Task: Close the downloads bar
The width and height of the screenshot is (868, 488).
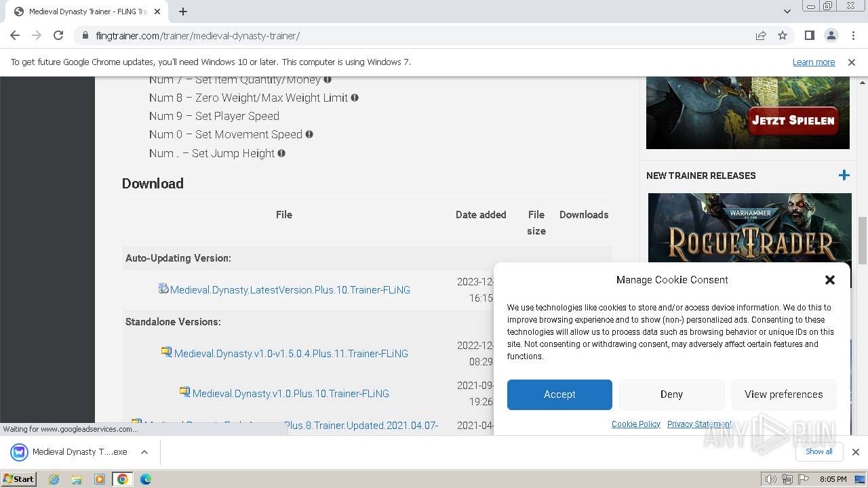Action: (x=855, y=452)
